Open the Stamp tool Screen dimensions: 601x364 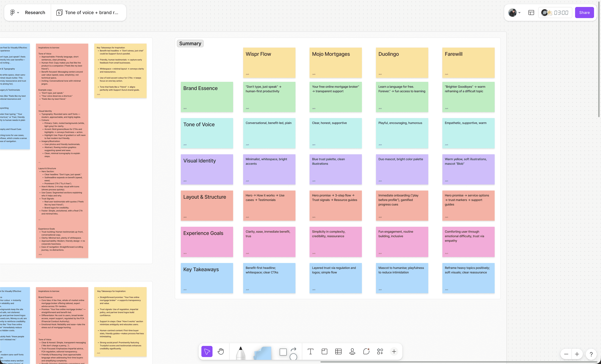352,351
